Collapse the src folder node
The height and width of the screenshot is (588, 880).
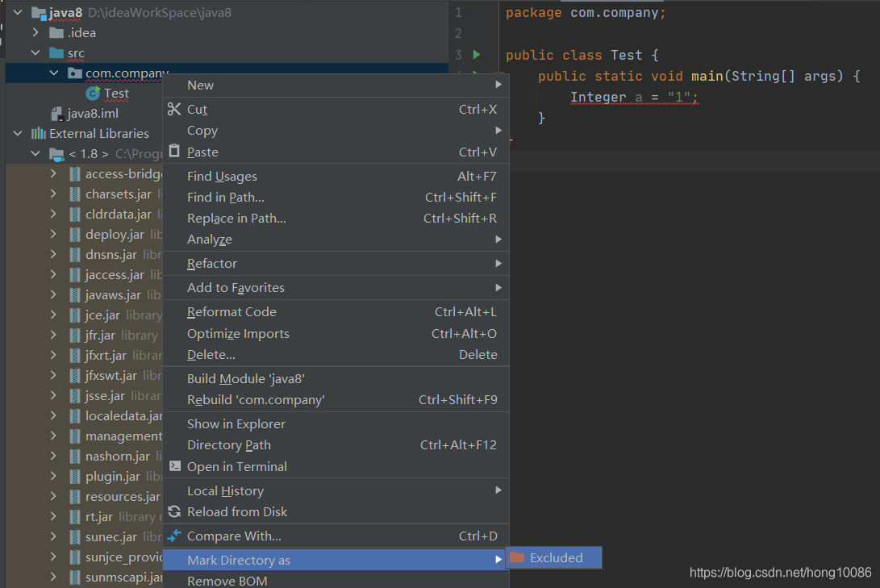pyautogui.click(x=35, y=52)
